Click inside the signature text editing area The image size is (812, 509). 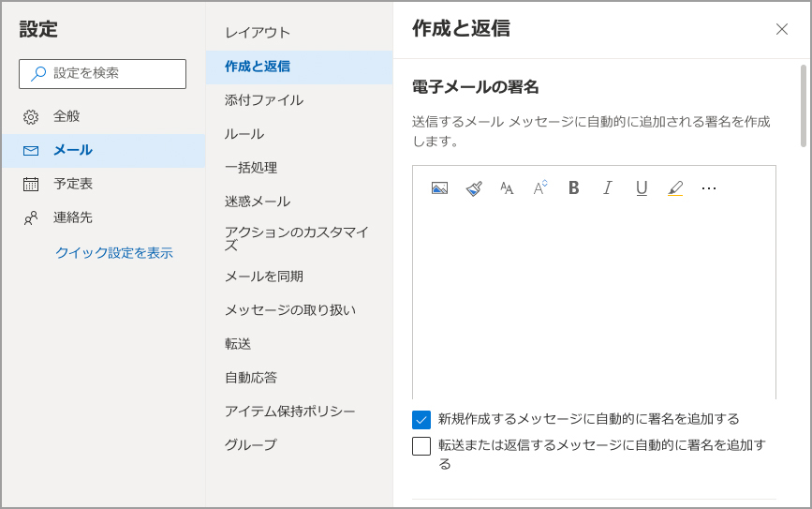pyautogui.click(x=594, y=300)
